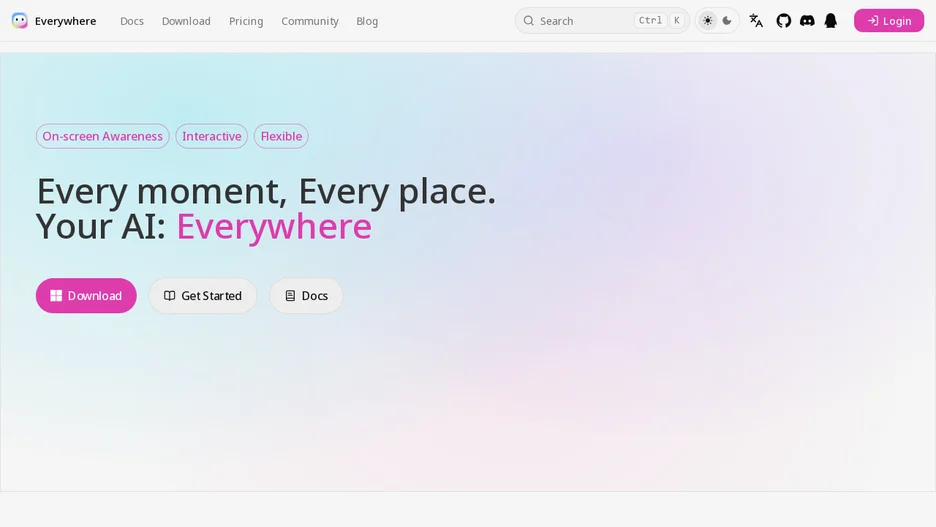Image resolution: width=936 pixels, height=527 pixels.
Task: Click the pink Download button
Action: coord(86,295)
